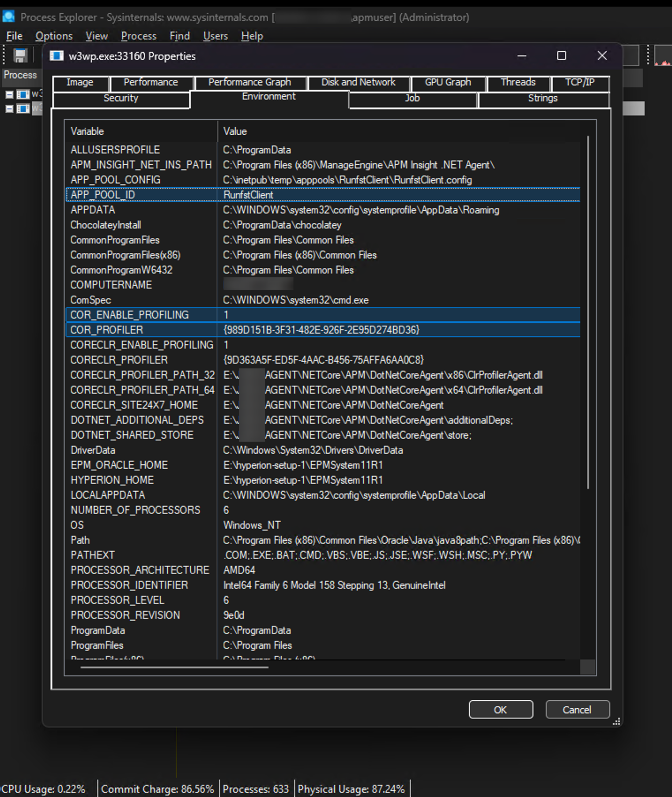Click the Process Explorer title bar icon
The height and width of the screenshot is (797, 672).
coord(8,17)
